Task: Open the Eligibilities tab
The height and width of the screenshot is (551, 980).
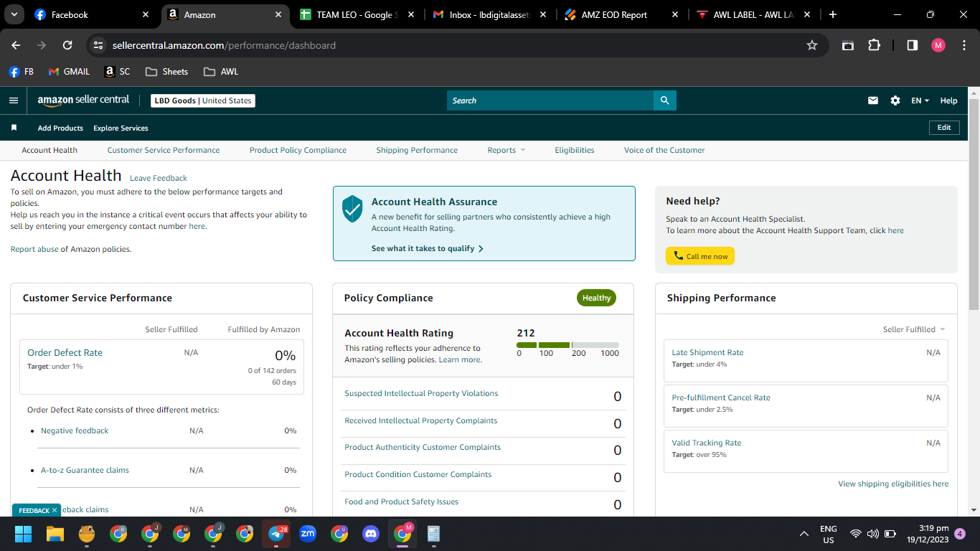Action: (575, 150)
